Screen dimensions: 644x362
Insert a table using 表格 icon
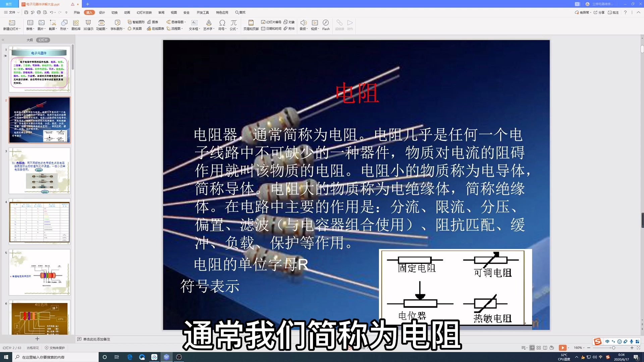(x=30, y=25)
